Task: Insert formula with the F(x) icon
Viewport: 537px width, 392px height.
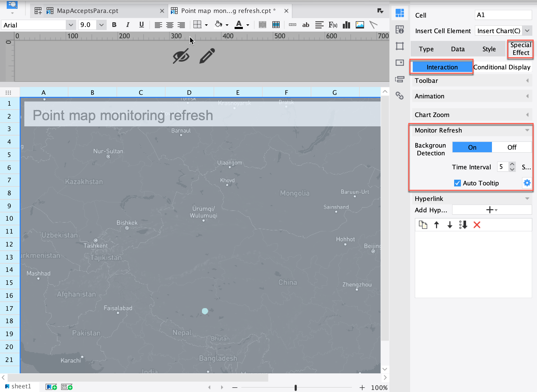Action: [x=333, y=25]
